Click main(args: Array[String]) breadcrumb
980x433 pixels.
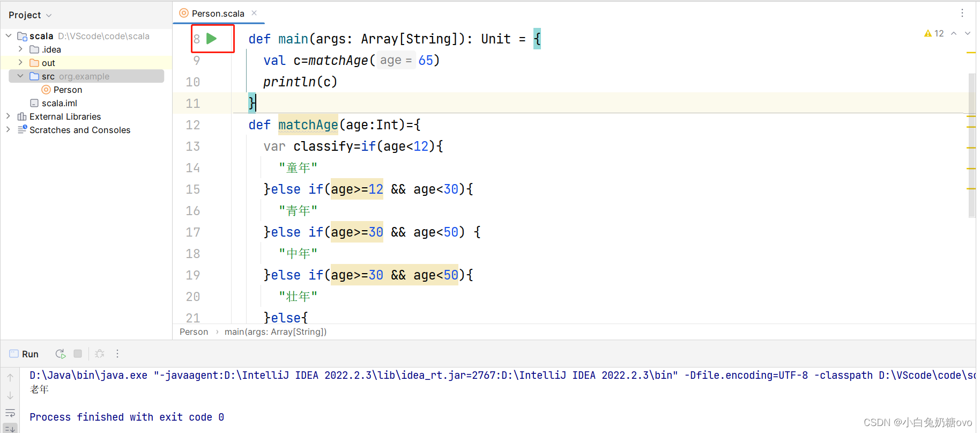coord(276,332)
